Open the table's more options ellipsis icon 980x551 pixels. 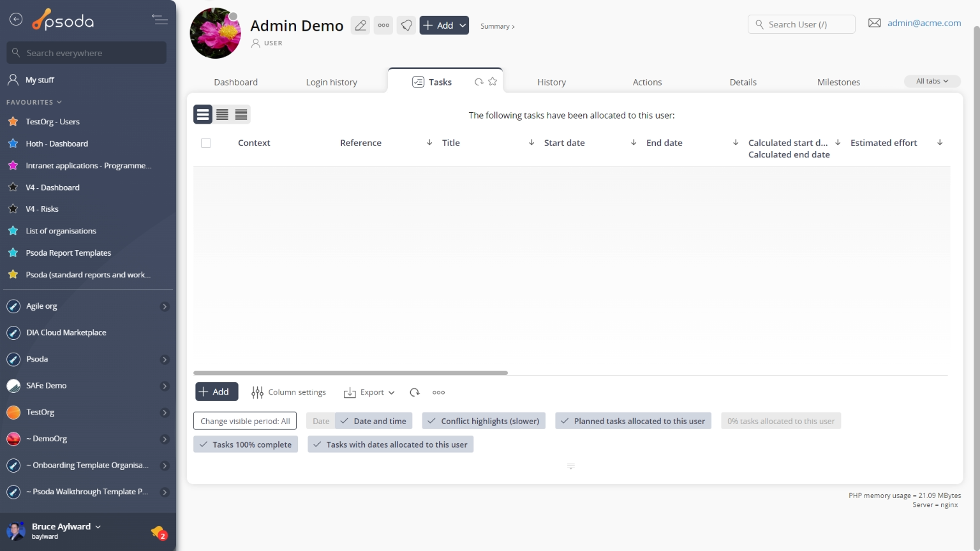[438, 392]
